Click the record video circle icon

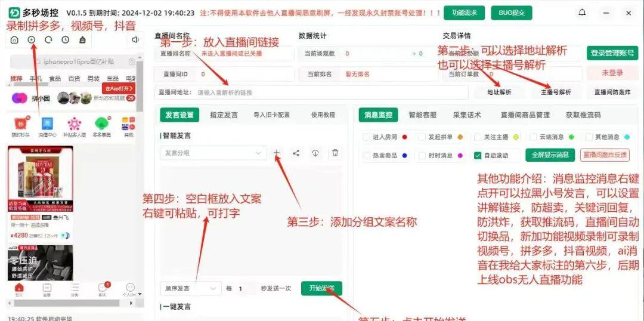pos(32,40)
